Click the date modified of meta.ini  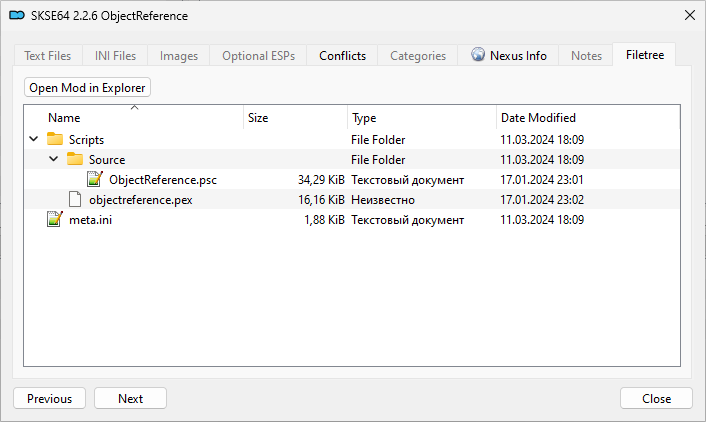point(542,220)
